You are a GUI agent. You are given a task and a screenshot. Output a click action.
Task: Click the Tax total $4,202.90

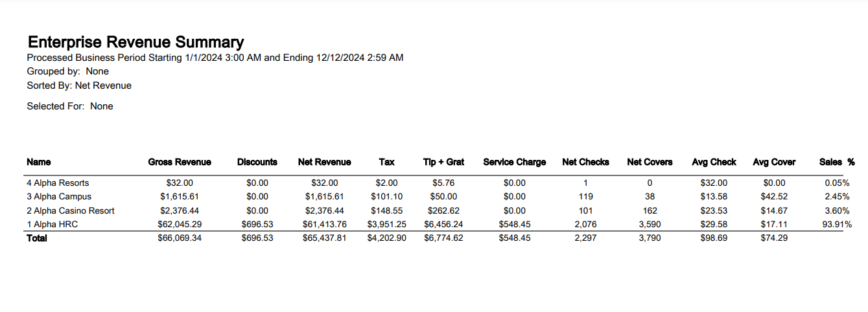[x=387, y=238]
